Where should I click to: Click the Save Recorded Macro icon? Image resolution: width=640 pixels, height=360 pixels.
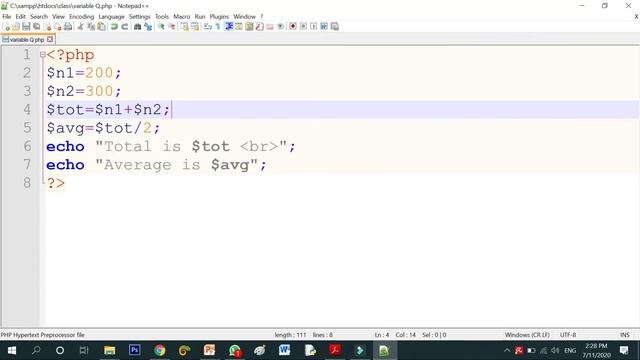click(x=335, y=27)
